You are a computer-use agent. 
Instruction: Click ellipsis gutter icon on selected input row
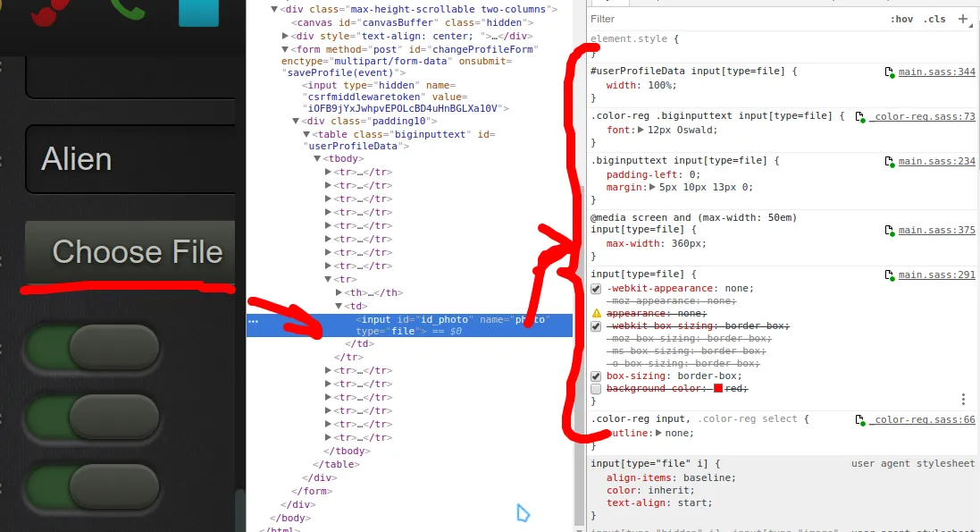click(253, 321)
